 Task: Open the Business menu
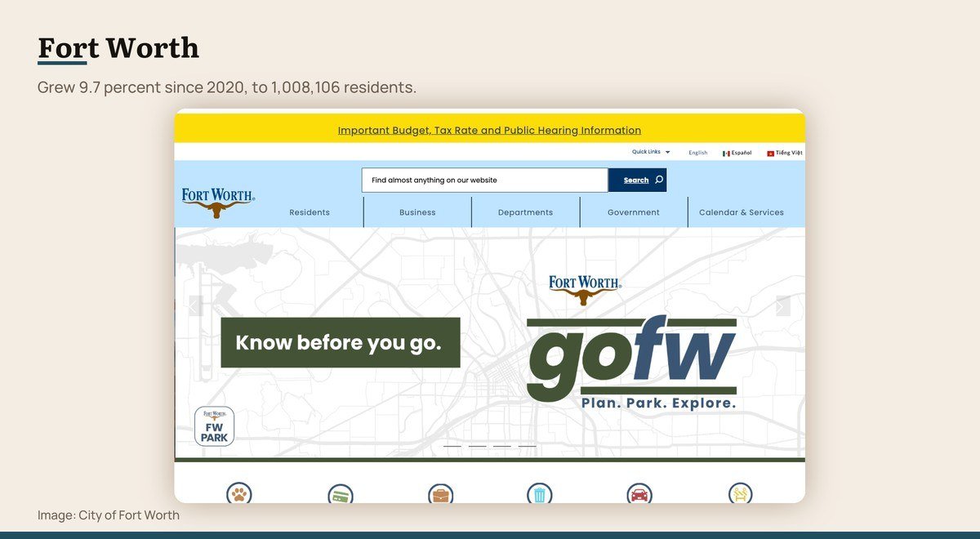pos(417,212)
